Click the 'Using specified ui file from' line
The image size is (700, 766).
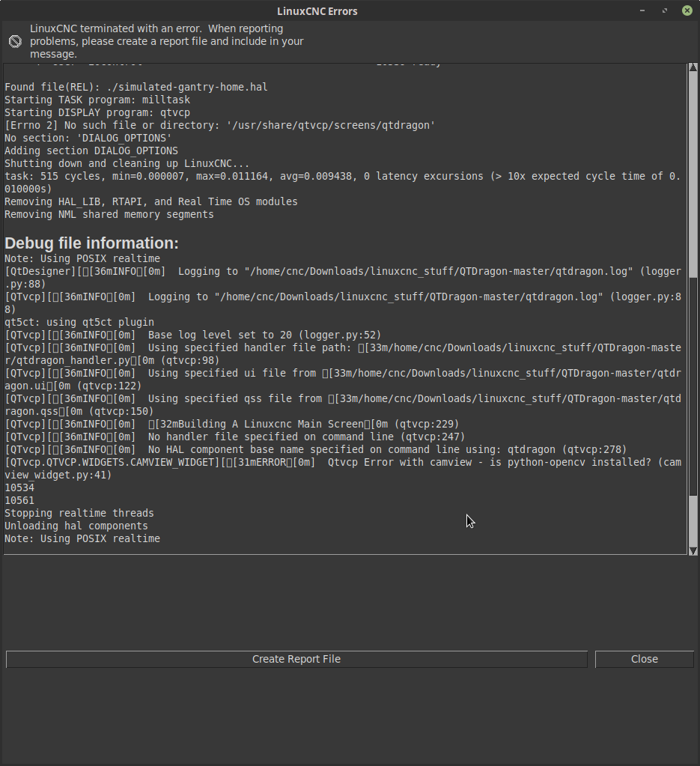coord(342,379)
